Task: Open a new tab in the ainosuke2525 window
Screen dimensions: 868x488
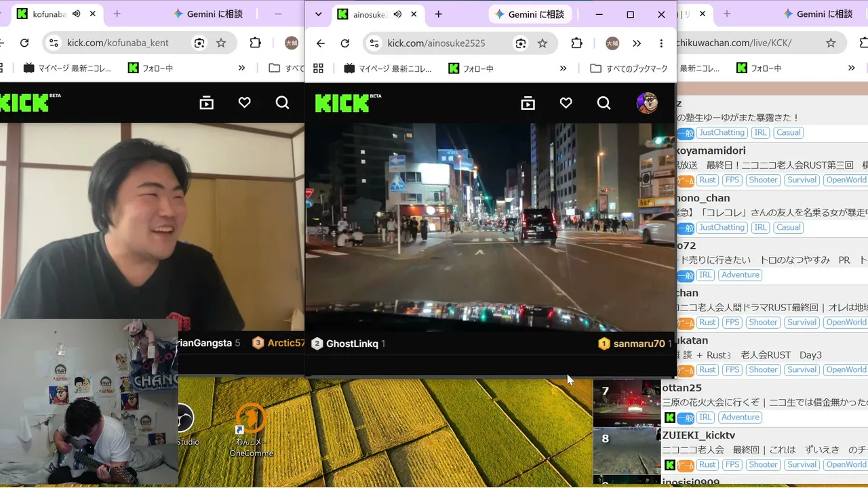Action: coord(438,14)
